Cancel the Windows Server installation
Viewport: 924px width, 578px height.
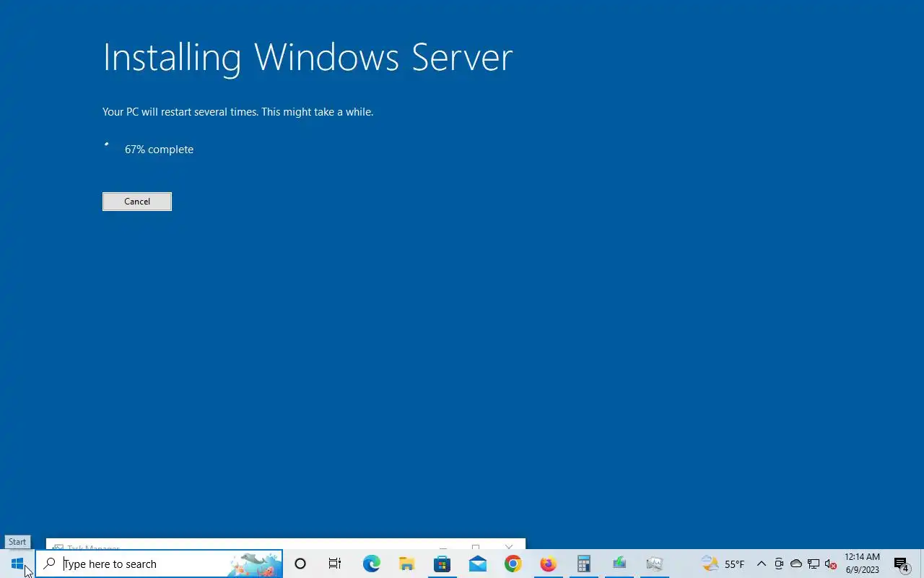tap(137, 202)
